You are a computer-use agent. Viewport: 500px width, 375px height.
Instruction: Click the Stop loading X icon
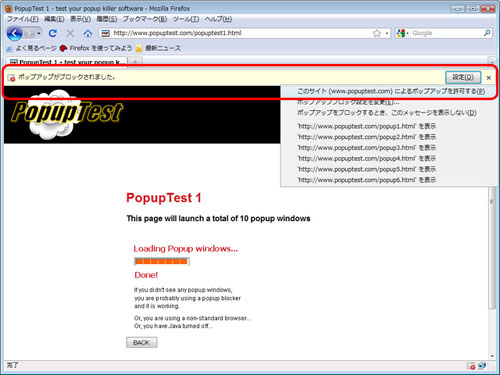click(70, 33)
